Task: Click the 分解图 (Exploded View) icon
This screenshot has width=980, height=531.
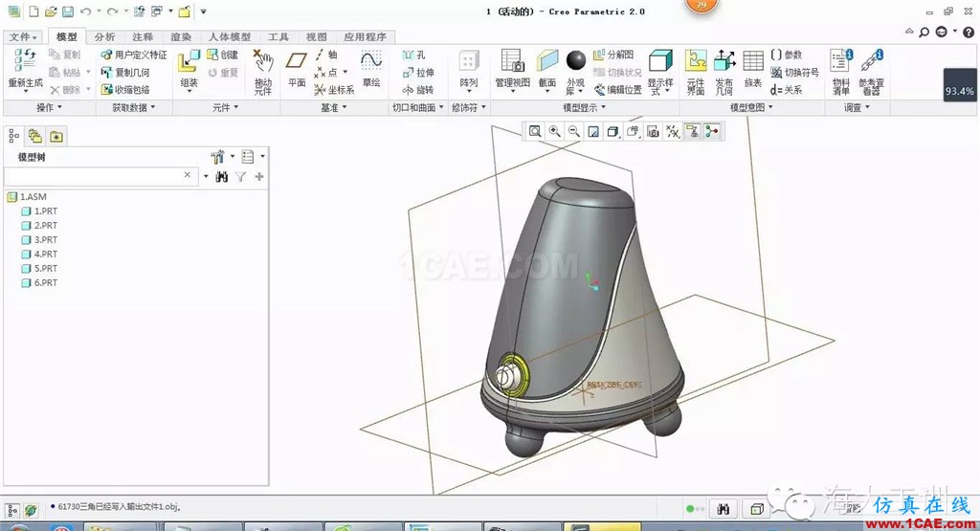Action: pos(613,55)
